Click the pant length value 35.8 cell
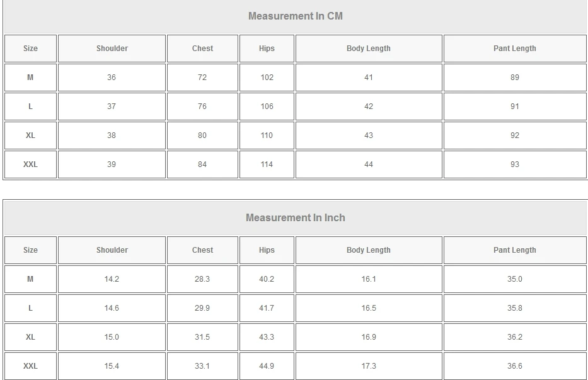The height and width of the screenshot is (380, 588). [x=515, y=308]
